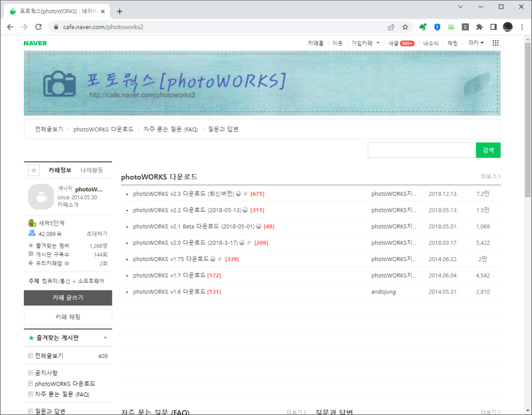Open the Chrome three-dot menu
532x415 pixels.
pos(522,27)
